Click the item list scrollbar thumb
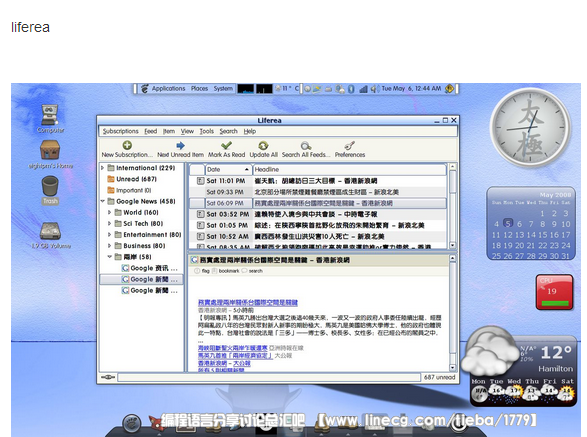Image resolution: width=587 pixels, height=437 pixels. click(x=453, y=182)
